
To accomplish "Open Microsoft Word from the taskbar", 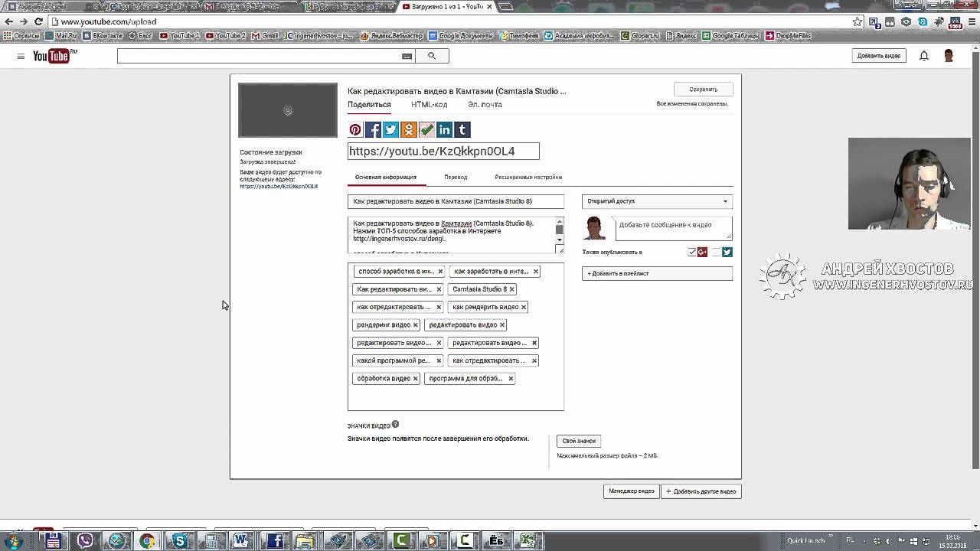I will 242,540.
